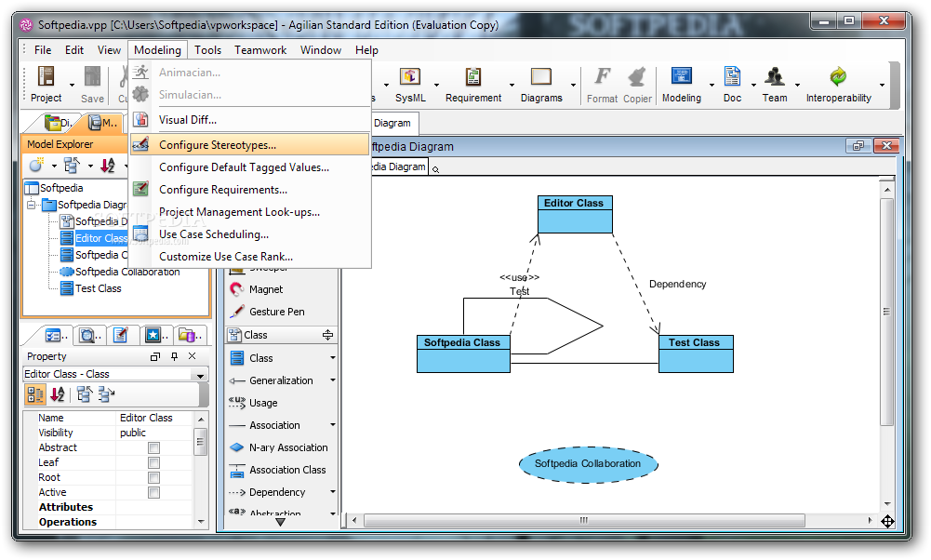This screenshot has height=560, width=931.
Task: Choose Project Management Look-ups entry
Action: pos(250,212)
